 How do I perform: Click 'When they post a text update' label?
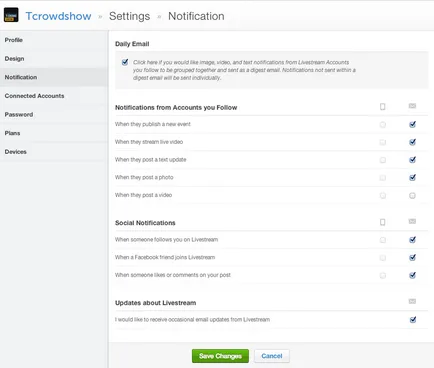click(x=151, y=160)
